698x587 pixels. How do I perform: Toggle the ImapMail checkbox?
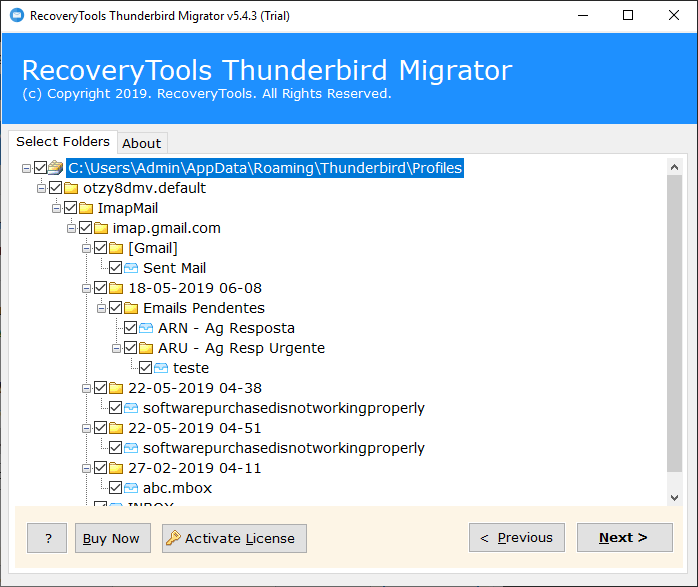pos(70,208)
